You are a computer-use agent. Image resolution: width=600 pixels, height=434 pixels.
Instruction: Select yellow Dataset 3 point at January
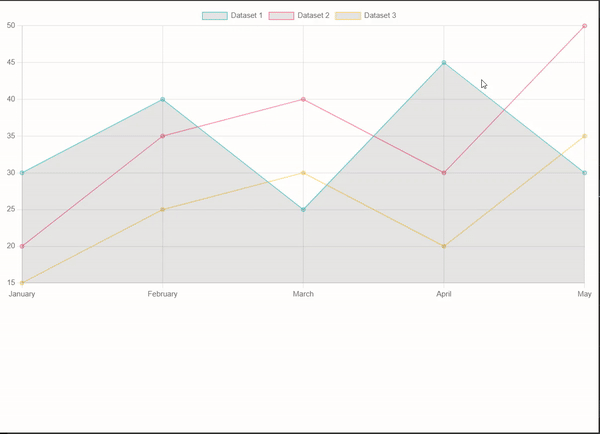click(x=22, y=283)
